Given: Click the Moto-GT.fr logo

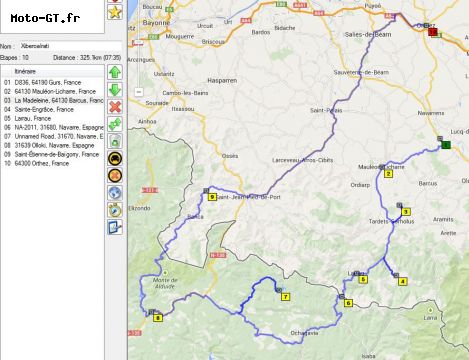Looking at the screenshot, I should (x=45, y=18).
